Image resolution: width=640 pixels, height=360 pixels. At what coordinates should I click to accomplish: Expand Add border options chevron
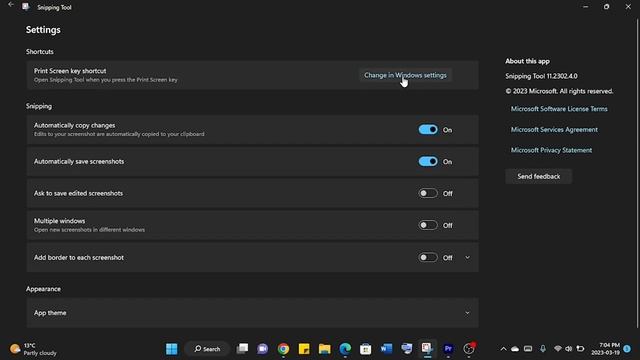(467, 258)
